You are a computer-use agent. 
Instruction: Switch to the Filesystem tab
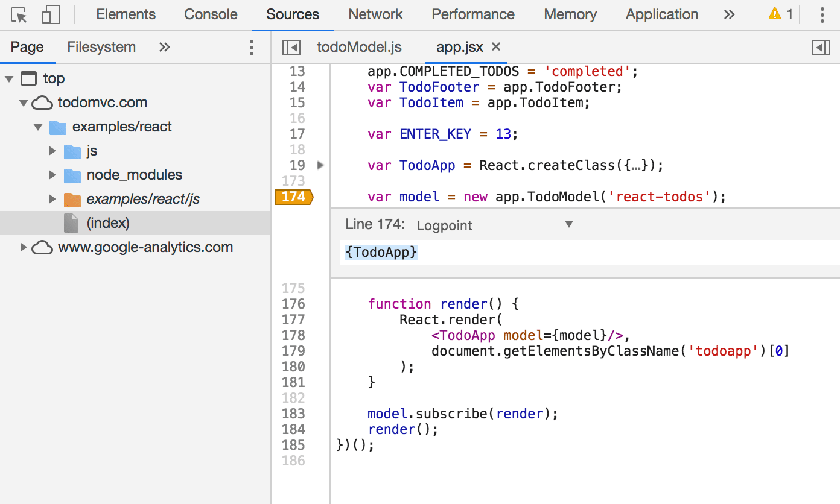pos(101,47)
